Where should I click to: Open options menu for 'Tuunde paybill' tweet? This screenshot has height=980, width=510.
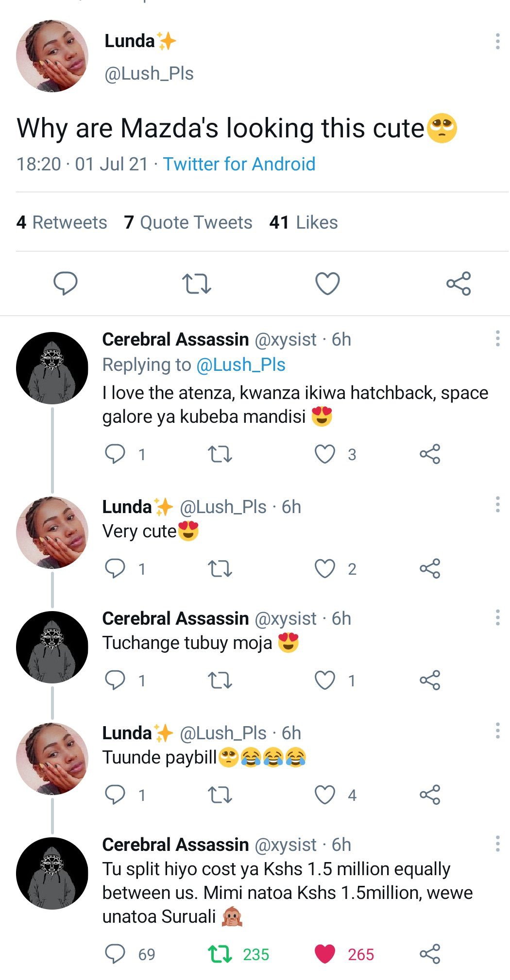click(x=497, y=731)
